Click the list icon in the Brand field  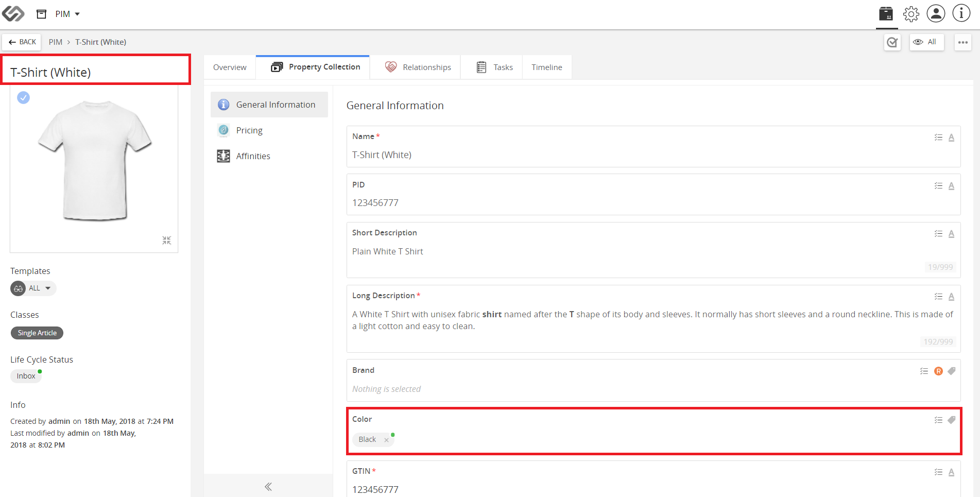point(924,371)
